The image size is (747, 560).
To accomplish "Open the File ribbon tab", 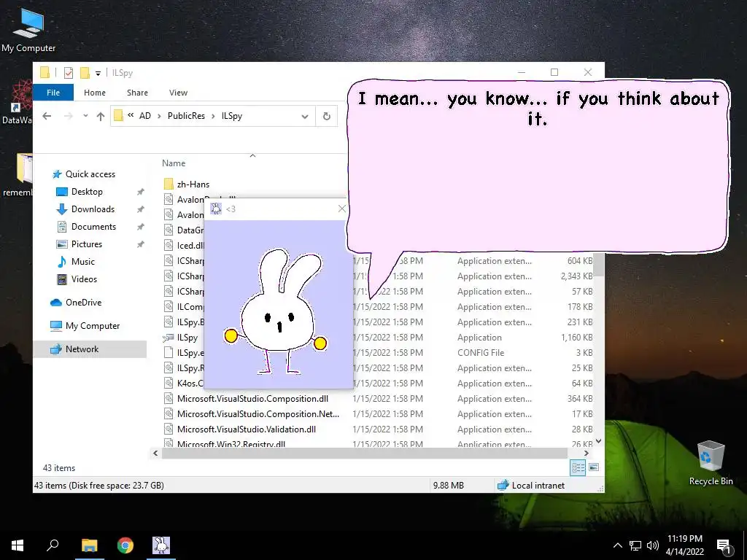I will tap(53, 93).
